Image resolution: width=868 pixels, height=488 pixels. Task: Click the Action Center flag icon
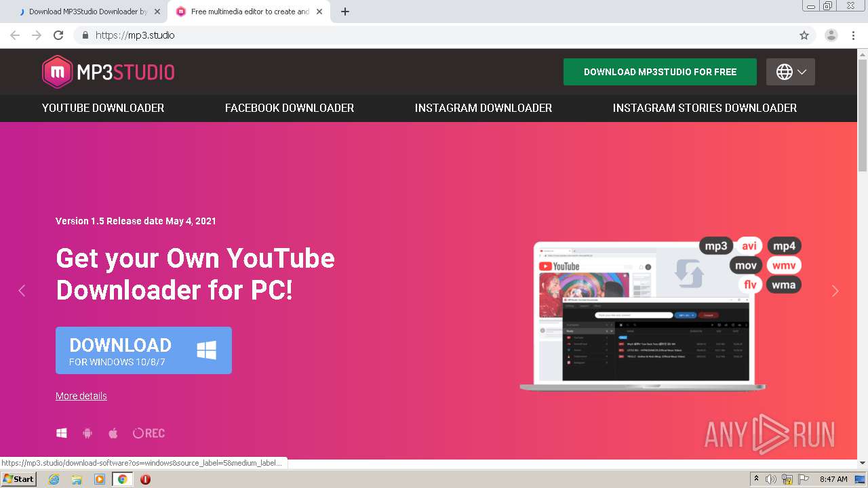(x=804, y=479)
